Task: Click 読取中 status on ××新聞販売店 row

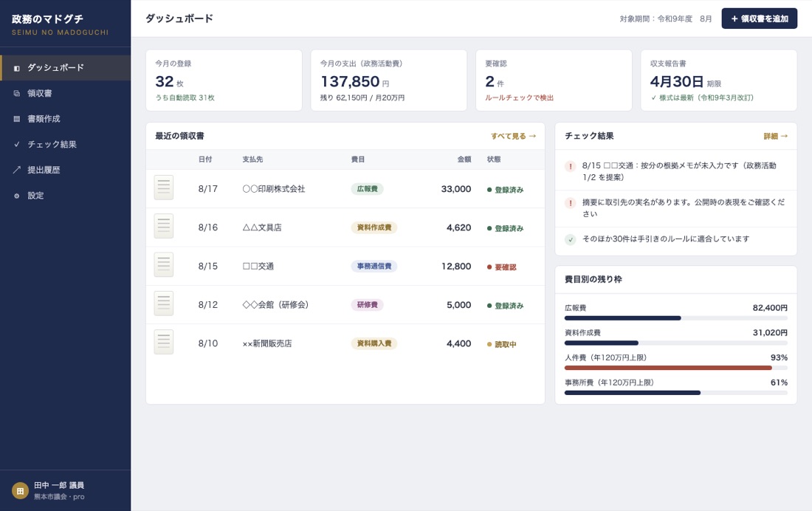Action: click(x=501, y=344)
